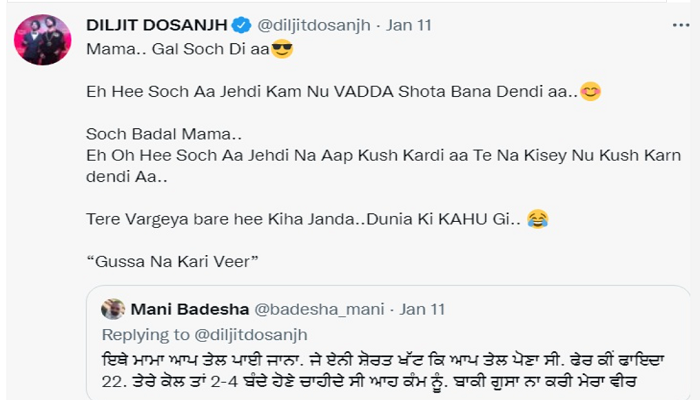Click the blushing smile emoji after 'Dendi aa..'
The image size is (700, 400).
tap(590, 92)
